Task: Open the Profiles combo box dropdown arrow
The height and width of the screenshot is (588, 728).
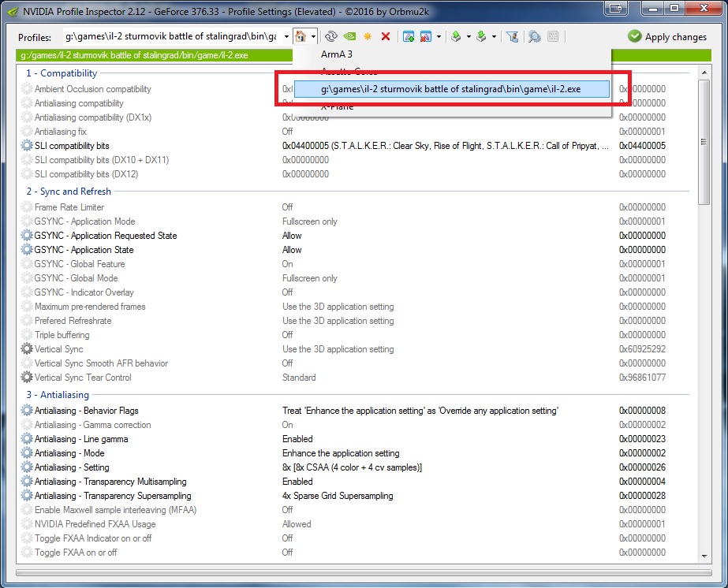Action: (x=286, y=37)
